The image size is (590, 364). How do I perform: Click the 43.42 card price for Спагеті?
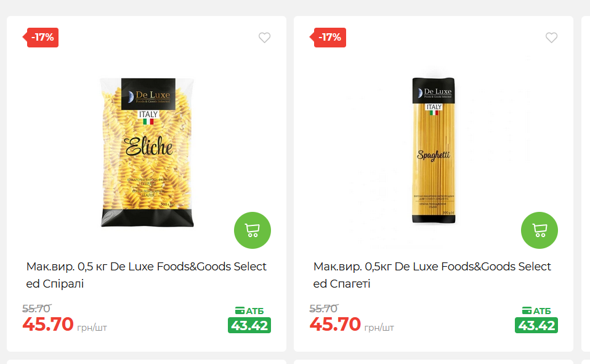pos(536,325)
